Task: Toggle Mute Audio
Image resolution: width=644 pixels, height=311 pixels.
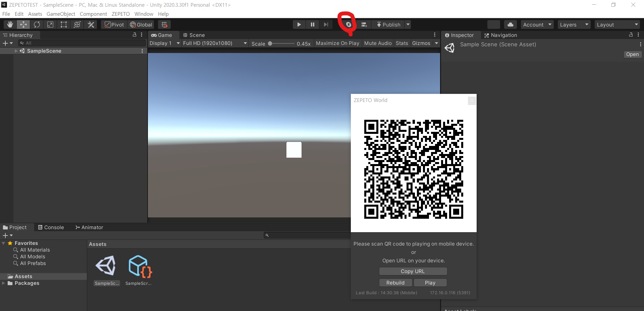Action: [x=378, y=43]
